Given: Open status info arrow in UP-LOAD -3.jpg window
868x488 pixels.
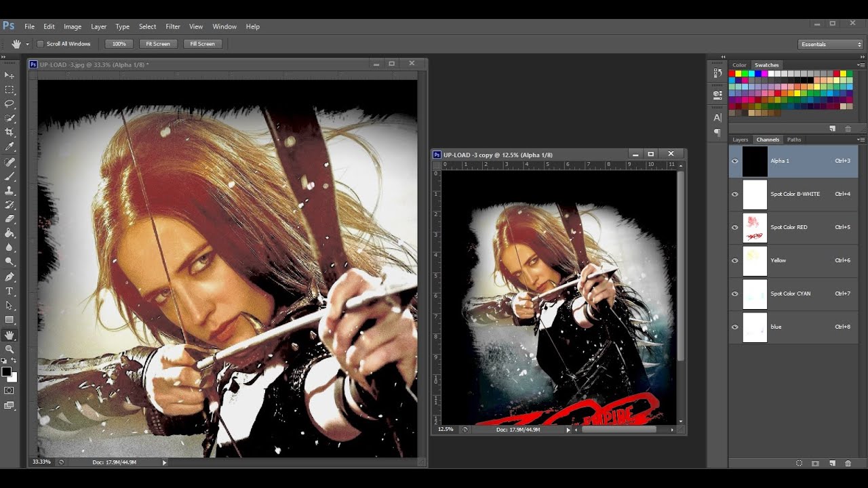Looking at the screenshot, I should pos(164,462).
